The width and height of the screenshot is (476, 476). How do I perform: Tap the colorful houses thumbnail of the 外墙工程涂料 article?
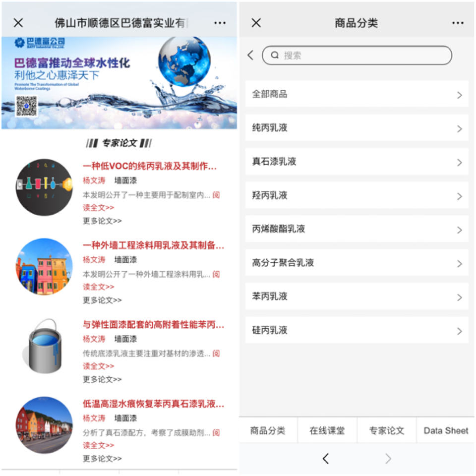(44, 267)
